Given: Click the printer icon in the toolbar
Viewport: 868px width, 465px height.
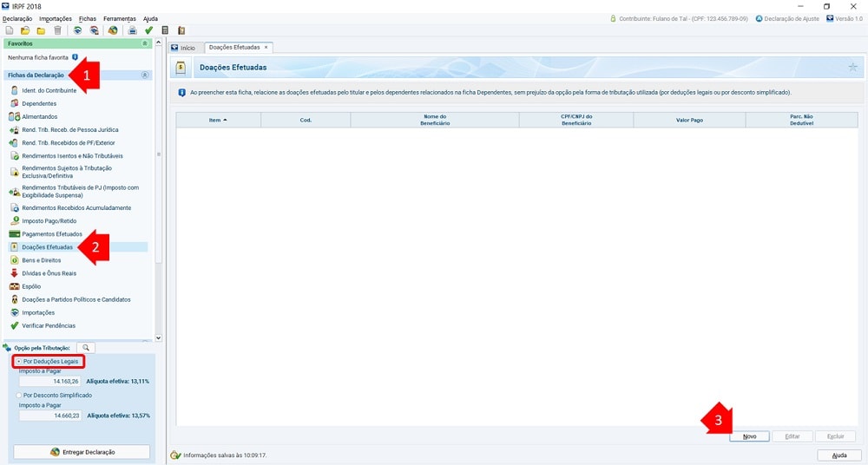Looking at the screenshot, I should (133, 30).
